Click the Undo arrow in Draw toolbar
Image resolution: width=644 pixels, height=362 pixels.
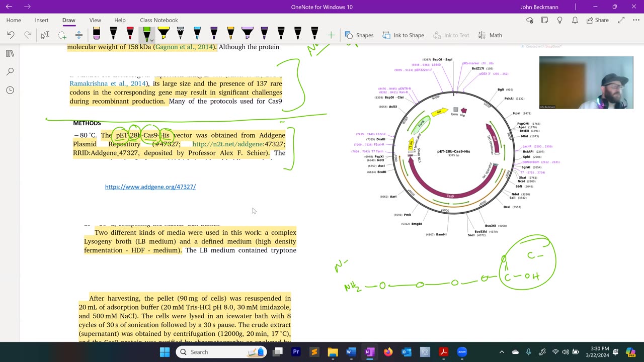point(11,35)
